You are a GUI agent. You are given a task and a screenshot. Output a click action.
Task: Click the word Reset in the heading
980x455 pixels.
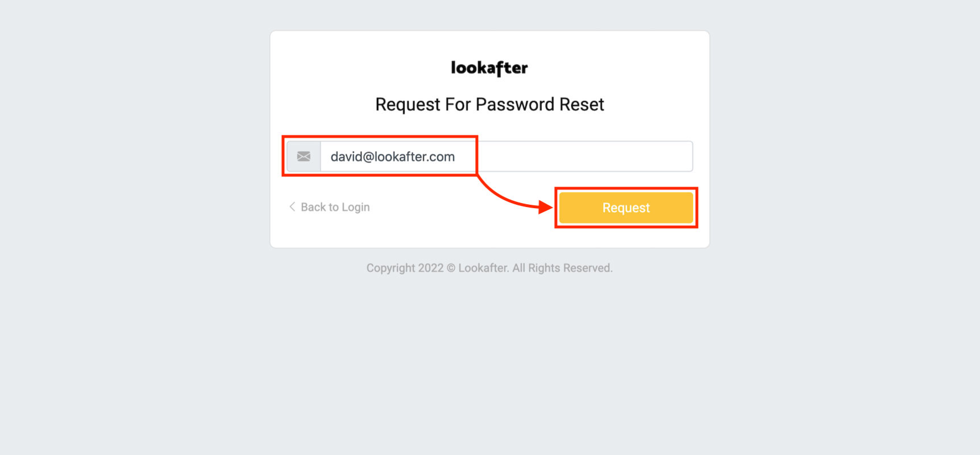point(582,105)
